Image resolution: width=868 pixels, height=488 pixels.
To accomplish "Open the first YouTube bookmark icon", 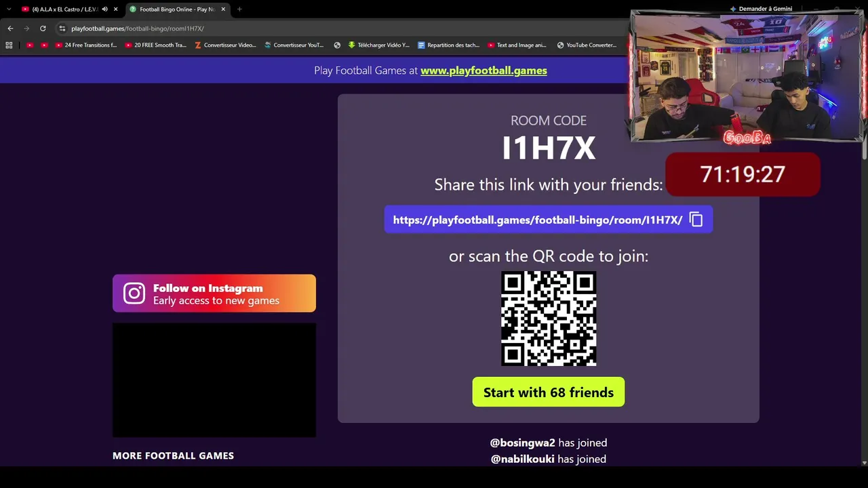I will click(x=29, y=45).
